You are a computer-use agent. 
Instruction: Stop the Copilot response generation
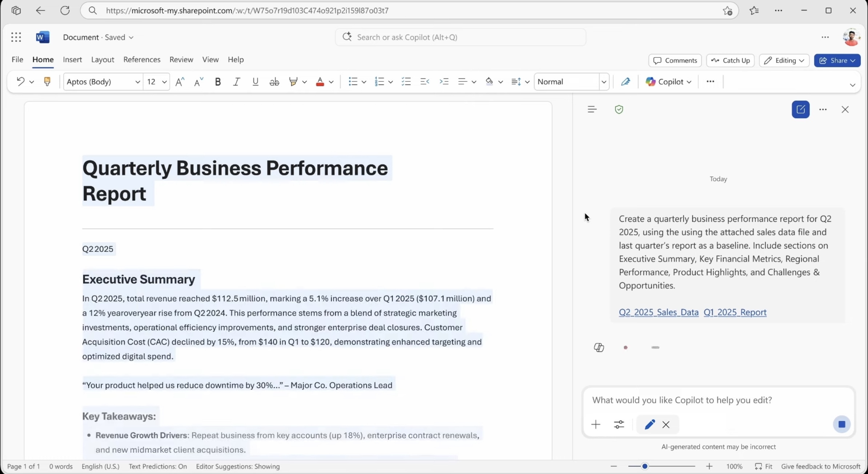click(842, 424)
